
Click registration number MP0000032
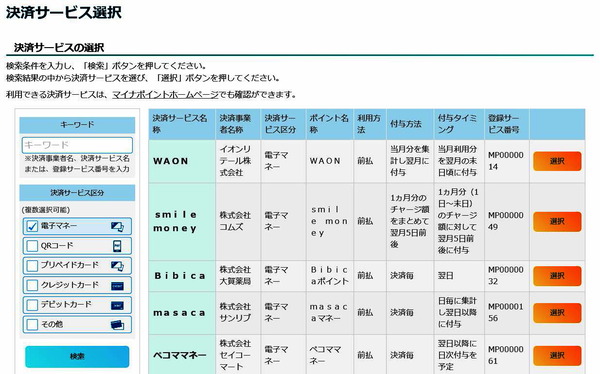click(x=507, y=276)
